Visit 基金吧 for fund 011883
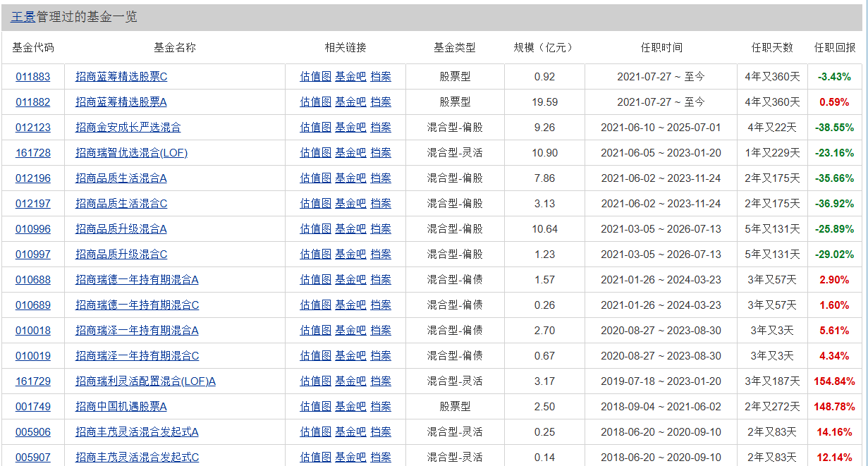The width and height of the screenshot is (868, 466). [x=350, y=77]
